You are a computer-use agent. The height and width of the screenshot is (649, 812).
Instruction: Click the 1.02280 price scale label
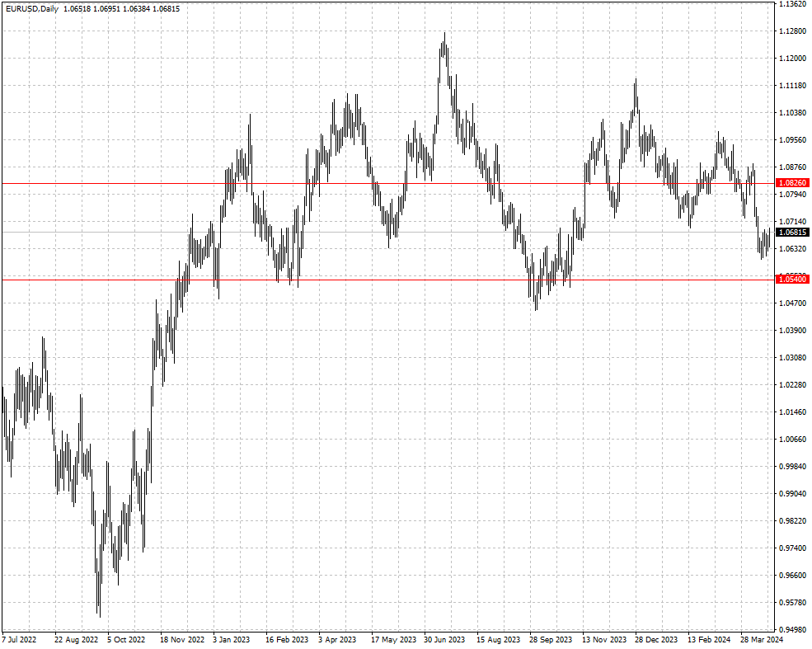(792, 384)
